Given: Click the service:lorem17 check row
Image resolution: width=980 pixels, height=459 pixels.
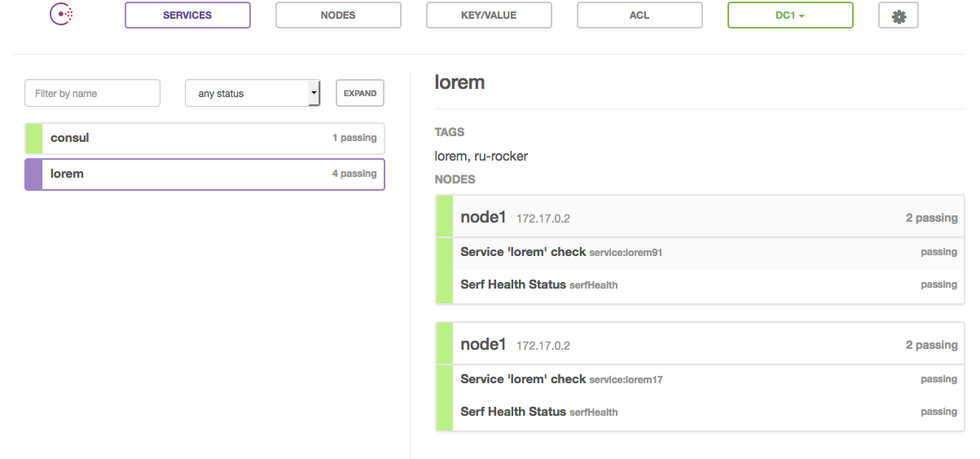Looking at the screenshot, I should click(709, 380).
